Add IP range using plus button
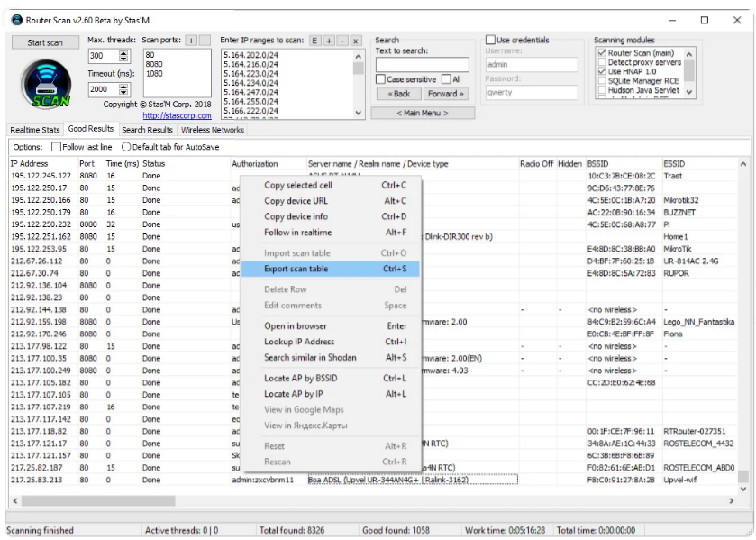Screen dimensions: 756x540 point(328,41)
